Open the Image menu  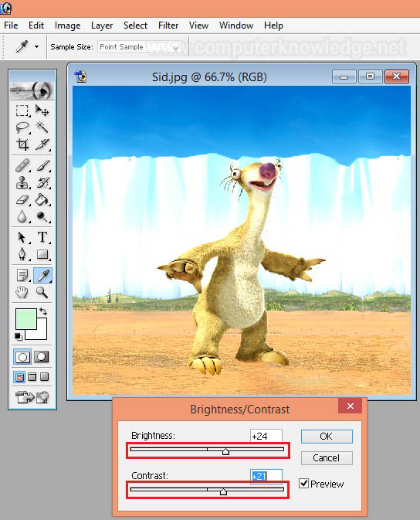pos(68,25)
